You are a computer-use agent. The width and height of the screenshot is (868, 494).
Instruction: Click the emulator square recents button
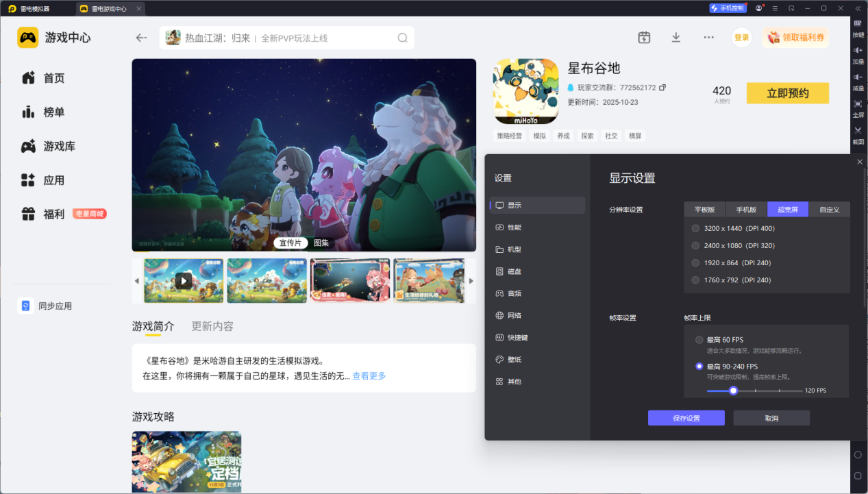858,476
